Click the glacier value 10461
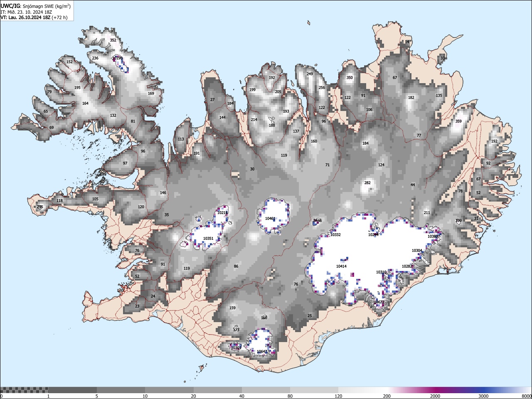 pyautogui.click(x=270, y=219)
